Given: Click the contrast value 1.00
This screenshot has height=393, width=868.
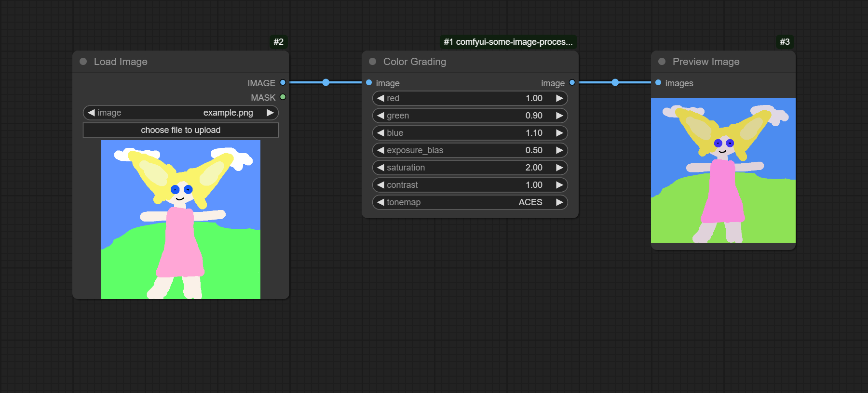Looking at the screenshot, I should 534,185.
